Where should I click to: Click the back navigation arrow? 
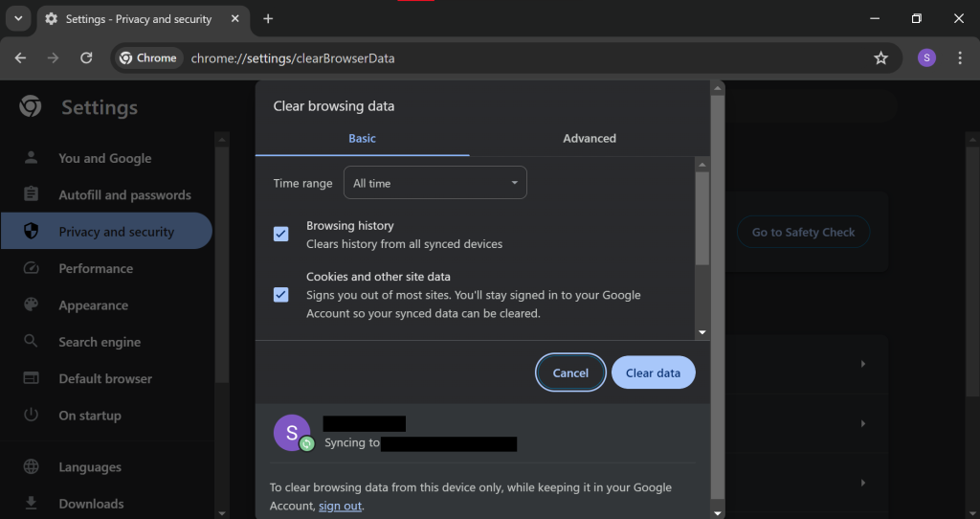point(21,58)
